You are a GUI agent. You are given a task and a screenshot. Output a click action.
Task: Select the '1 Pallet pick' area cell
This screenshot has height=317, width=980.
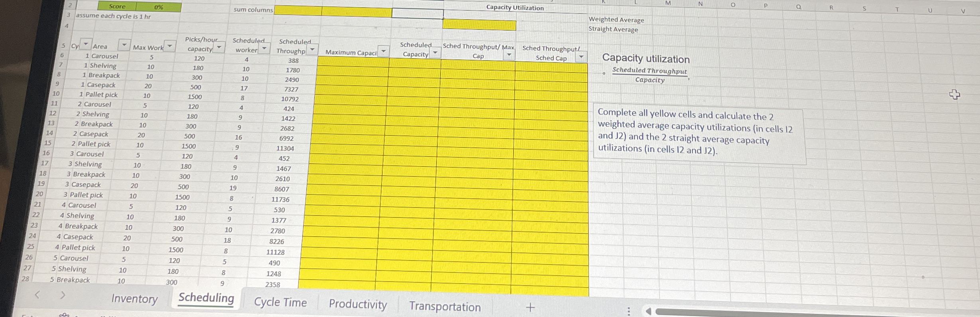pyautogui.click(x=98, y=95)
